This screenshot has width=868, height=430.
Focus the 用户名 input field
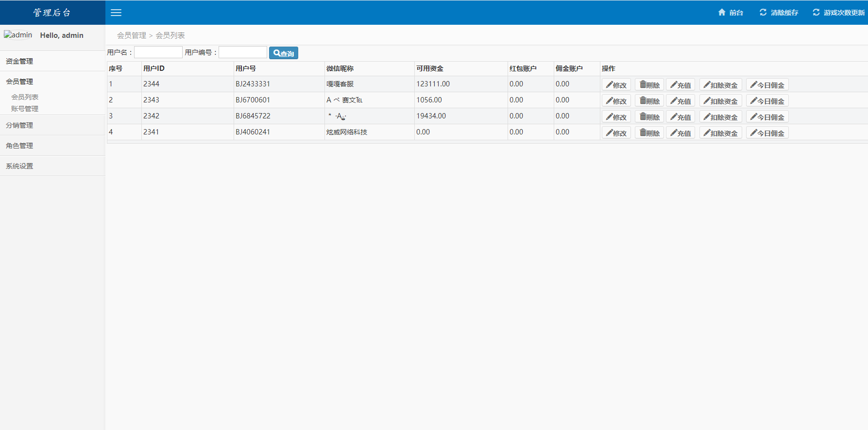pos(158,52)
